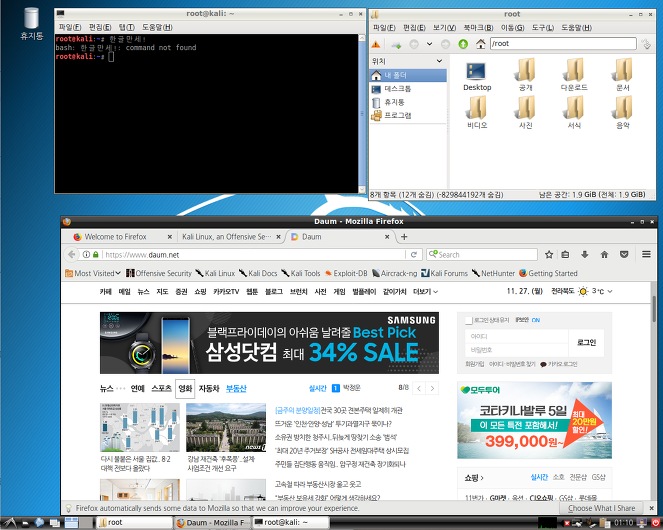Go back with Firefox back arrow
Viewport: 663px width, 530px height.
click(71, 255)
